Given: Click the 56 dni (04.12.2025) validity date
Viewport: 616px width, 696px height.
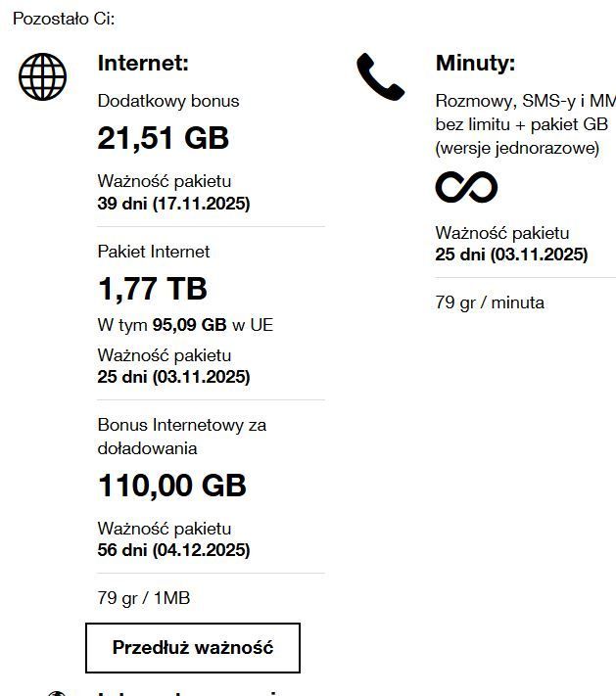Looking at the screenshot, I should coord(174,550).
